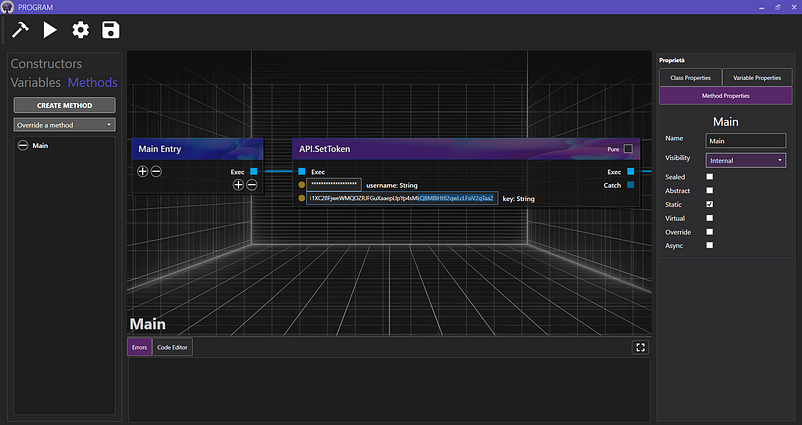Enable the Virtual checkbox
Viewport: 802px width, 425px height.
709,218
